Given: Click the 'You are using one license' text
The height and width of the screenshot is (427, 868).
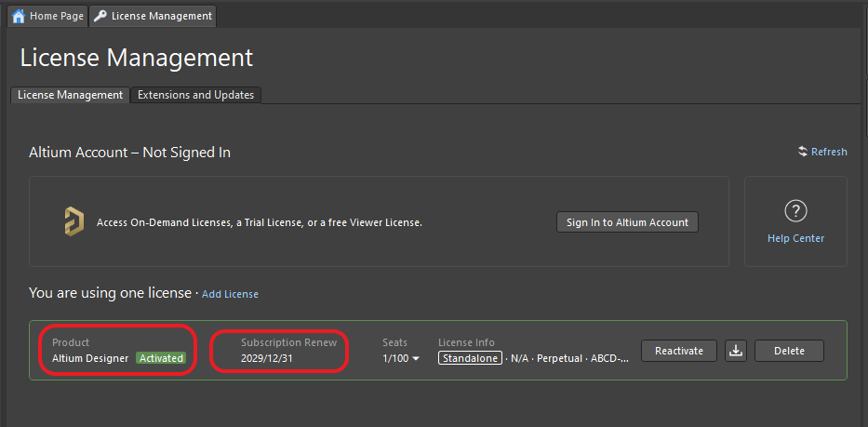Looking at the screenshot, I should (110, 293).
